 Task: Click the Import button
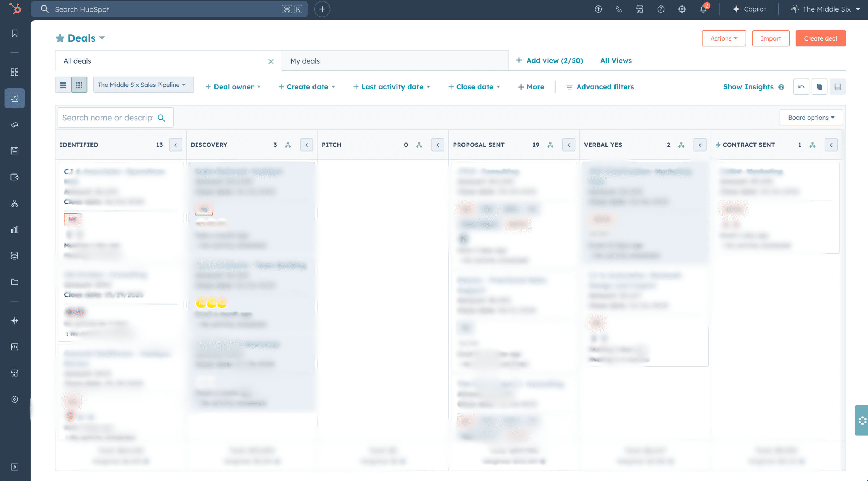point(770,38)
